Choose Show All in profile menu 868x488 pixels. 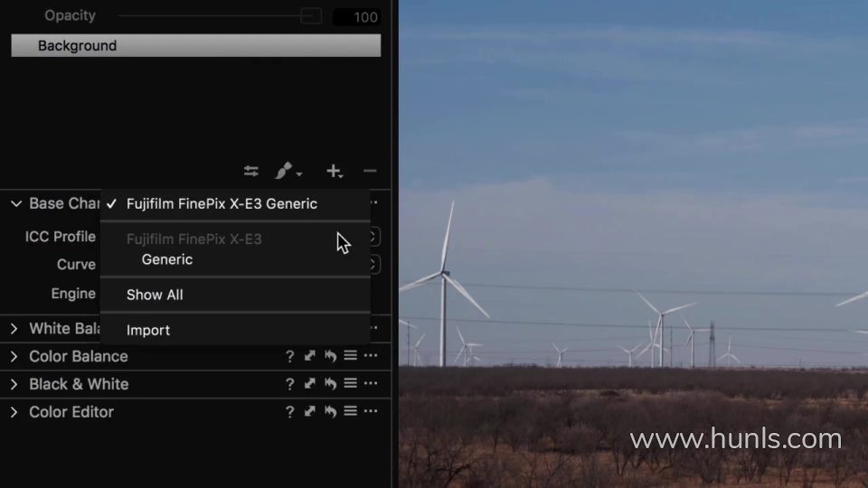pyautogui.click(x=155, y=295)
